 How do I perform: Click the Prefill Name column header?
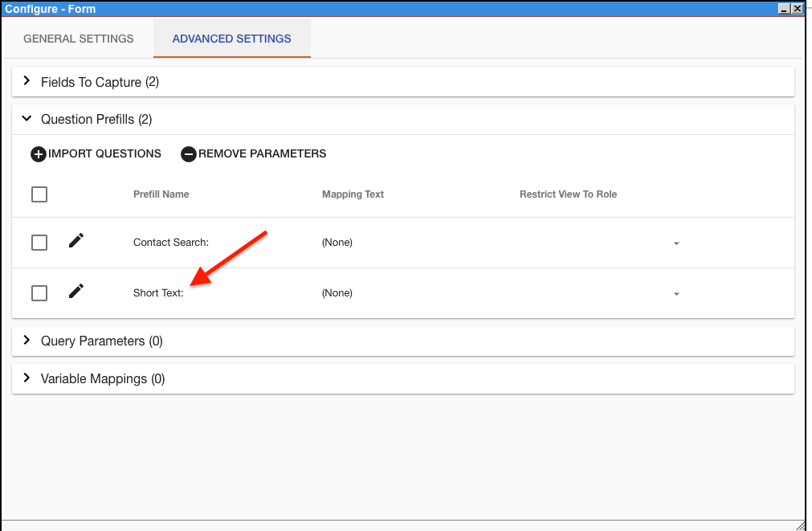click(x=161, y=194)
